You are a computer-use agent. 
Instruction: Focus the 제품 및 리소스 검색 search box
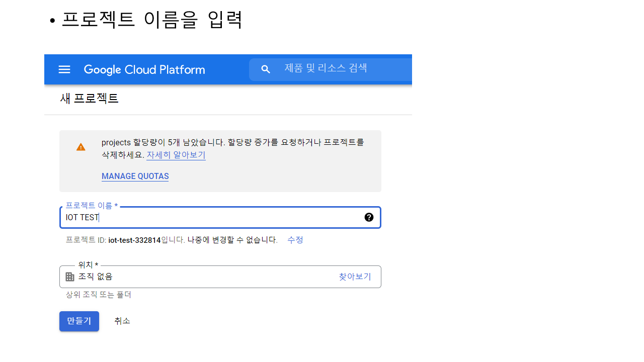pyautogui.click(x=342, y=68)
